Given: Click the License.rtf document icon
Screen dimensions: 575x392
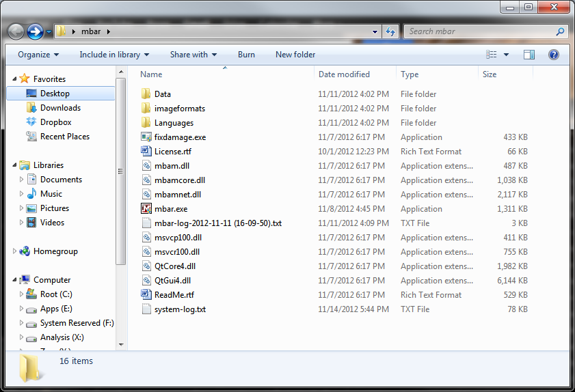Looking at the screenshot, I should pos(146,152).
